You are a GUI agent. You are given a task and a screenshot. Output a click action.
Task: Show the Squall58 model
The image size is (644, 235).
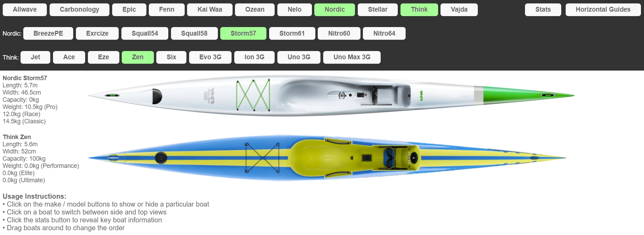point(194,34)
